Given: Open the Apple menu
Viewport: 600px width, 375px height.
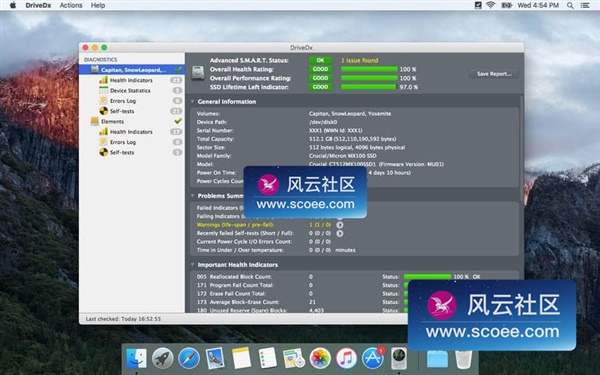Looking at the screenshot, I should coord(13,5).
